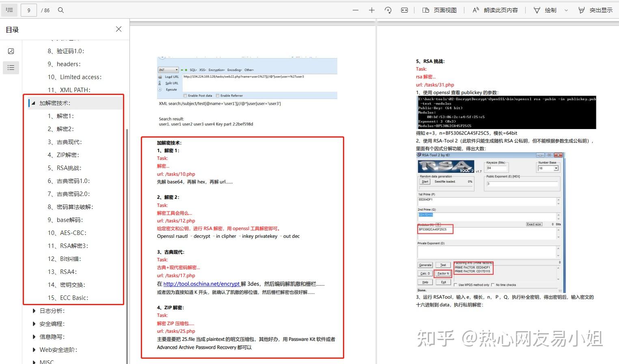Click the page number input field
This screenshot has height=364, width=619.
pyautogui.click(x=28, y=10)
